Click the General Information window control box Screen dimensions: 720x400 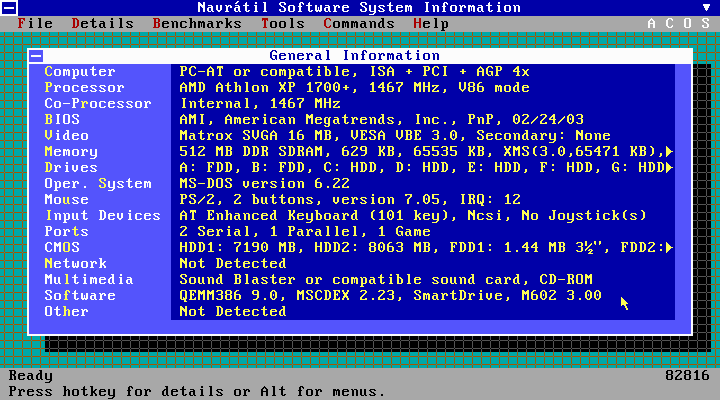click(x=36, y=56)
